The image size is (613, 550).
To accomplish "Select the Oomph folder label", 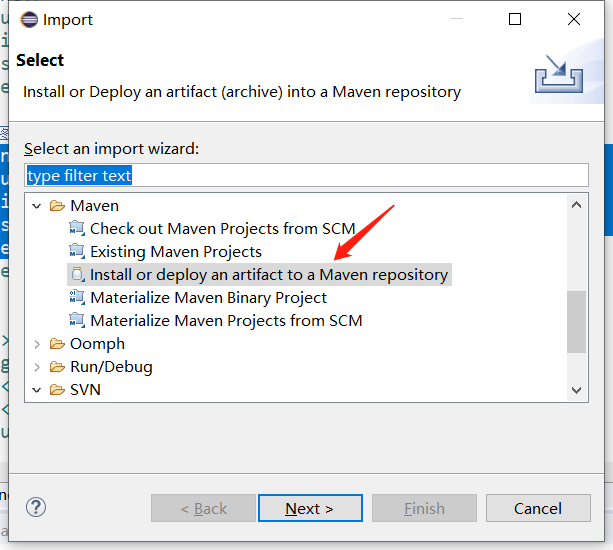I will 97,344.
